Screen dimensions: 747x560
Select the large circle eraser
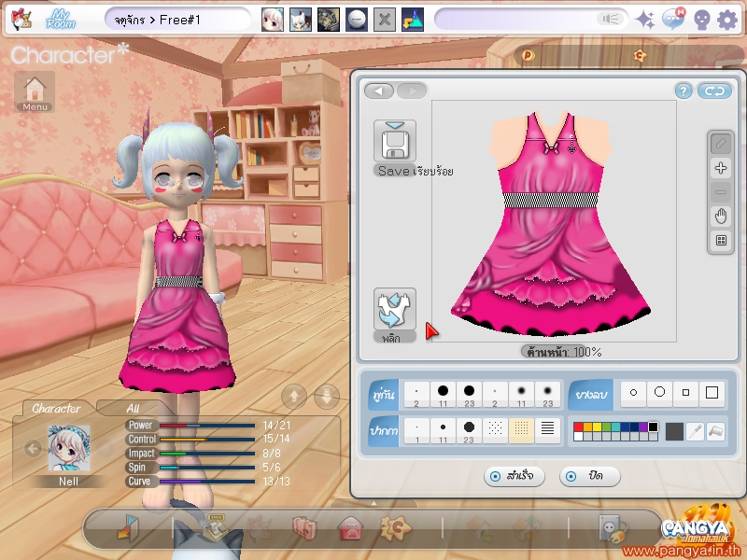click(x=659, y=393)
